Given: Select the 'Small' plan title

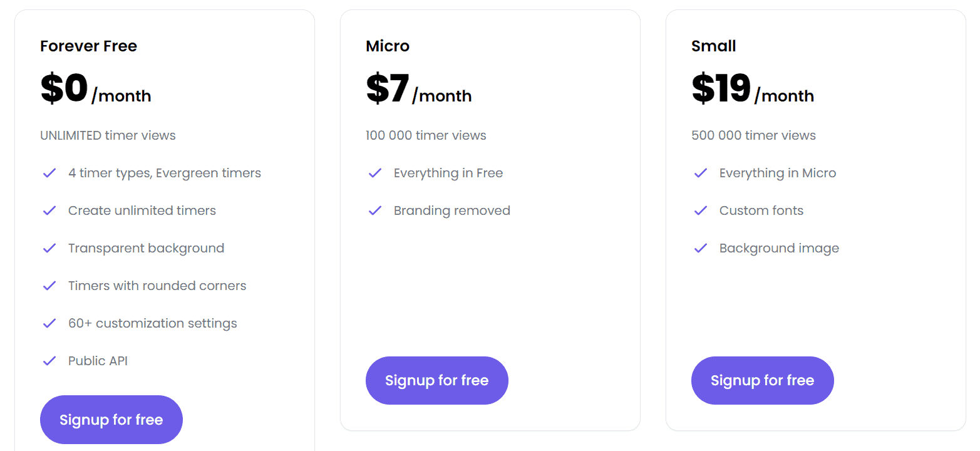Looking at the screenshot, I should coord(713,46).
